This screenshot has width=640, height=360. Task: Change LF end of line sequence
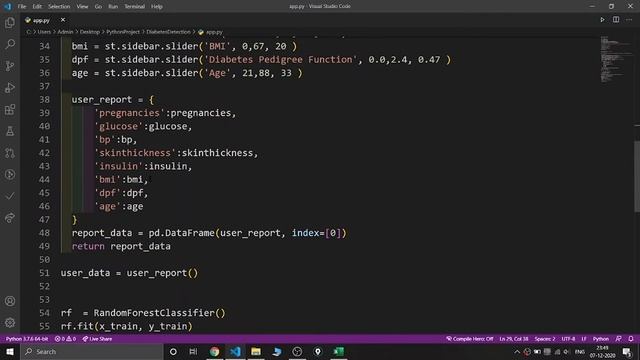584,339
